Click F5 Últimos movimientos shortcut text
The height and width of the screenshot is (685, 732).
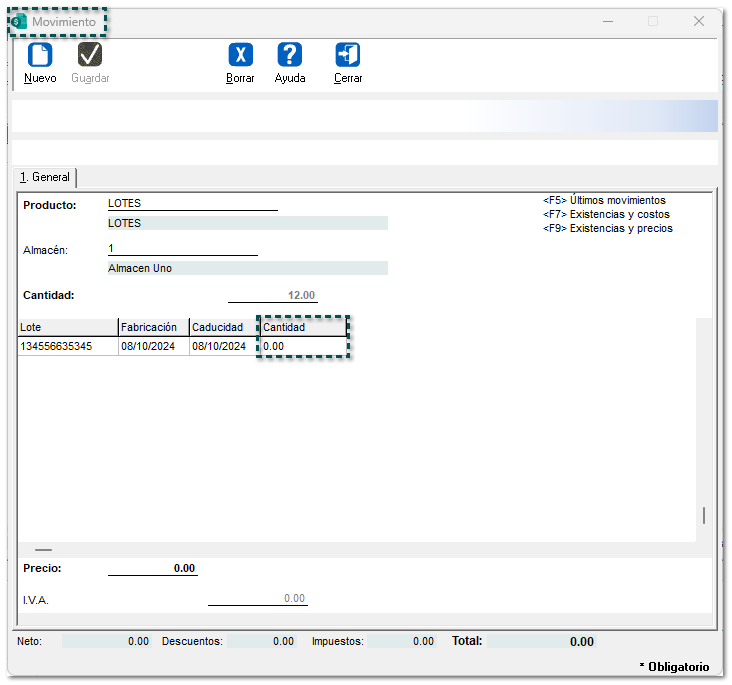pos(604,200)
